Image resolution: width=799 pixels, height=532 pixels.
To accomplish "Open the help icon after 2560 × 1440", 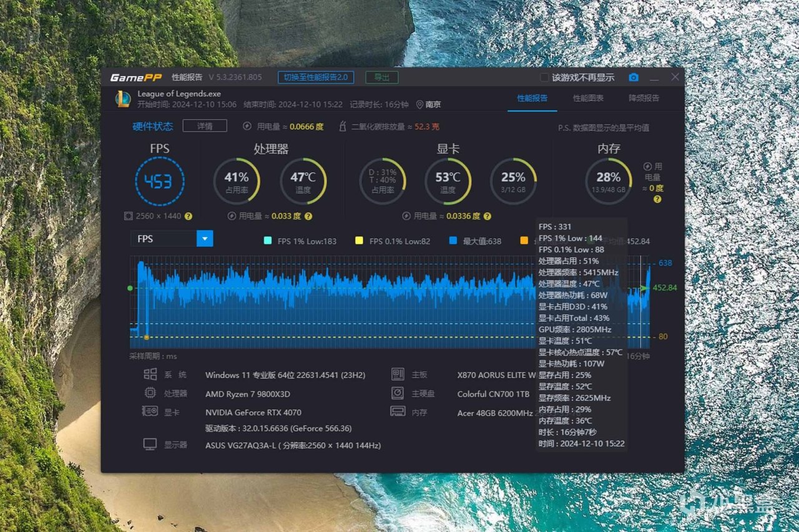I will click(188, 216).
